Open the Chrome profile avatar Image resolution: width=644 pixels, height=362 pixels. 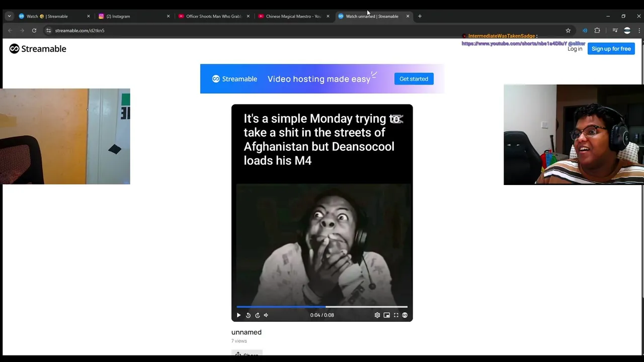(x=627, y=31)
